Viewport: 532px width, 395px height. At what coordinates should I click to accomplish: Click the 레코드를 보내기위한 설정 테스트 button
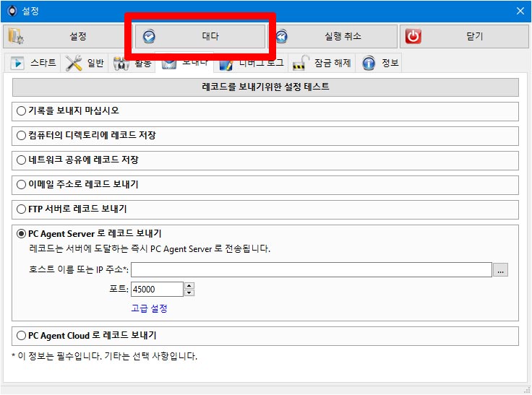click(265, 87)
